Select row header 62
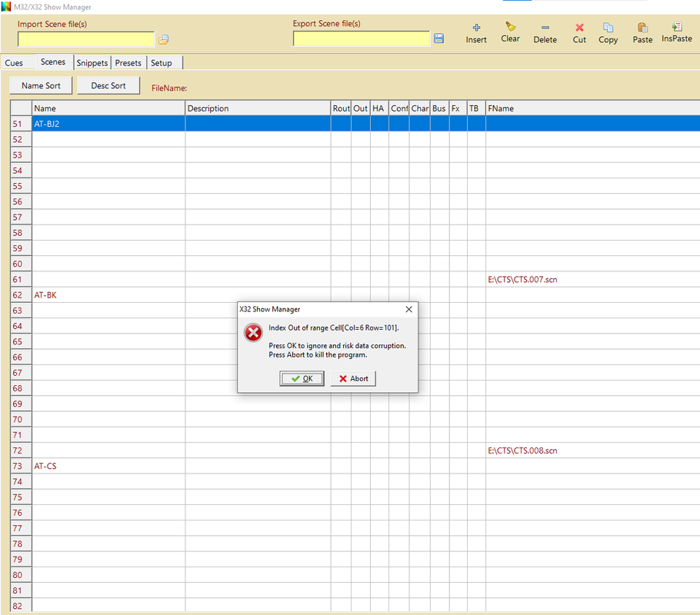Screen dimensions: 700x615 (x=21, y=295)
